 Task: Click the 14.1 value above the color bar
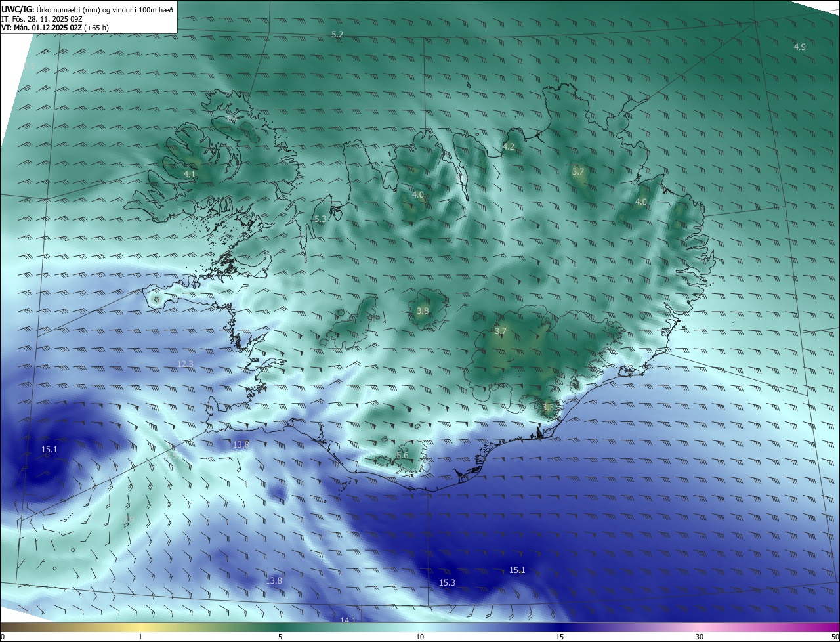click(x=347, y=620)
